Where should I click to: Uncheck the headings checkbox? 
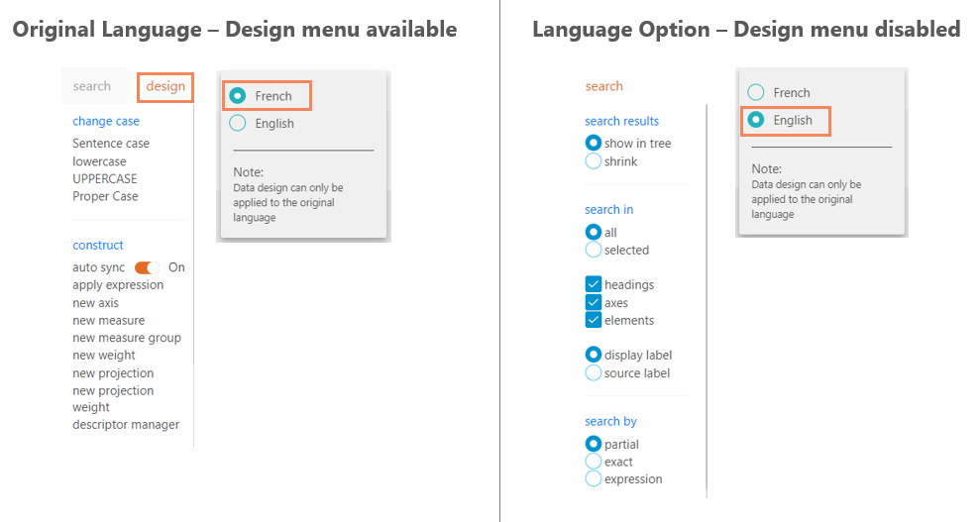point(594,284)
